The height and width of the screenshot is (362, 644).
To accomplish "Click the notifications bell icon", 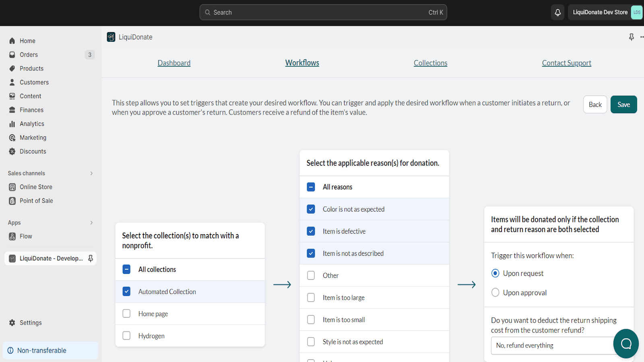I will click(x=557, y=12).
